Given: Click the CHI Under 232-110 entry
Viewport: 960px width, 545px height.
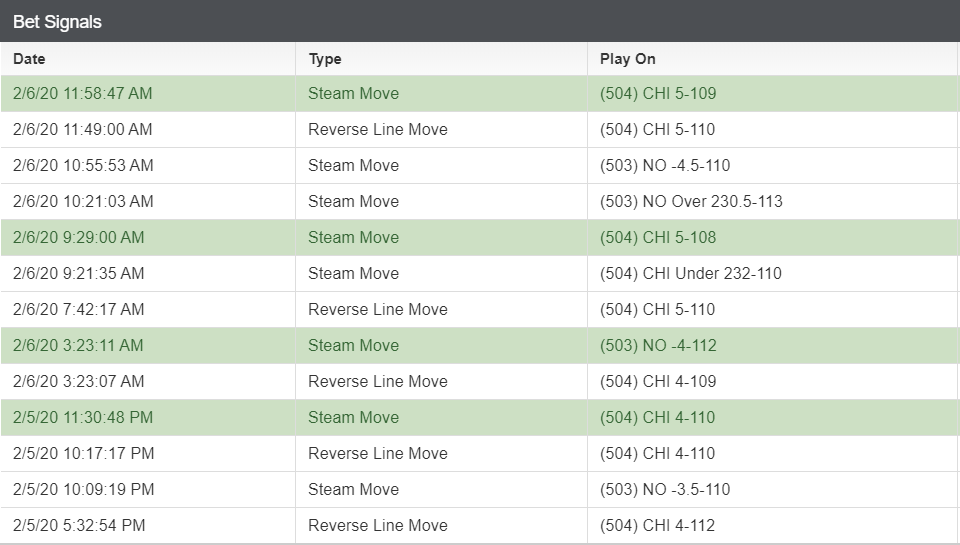Looking at the screenshot, I should click(x=691, y=274).
